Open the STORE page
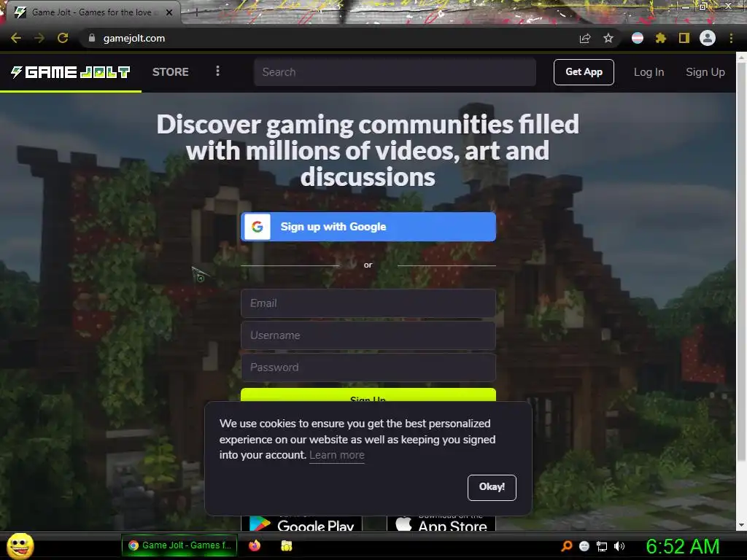The width and height of the screenshot is (747, 560). coord(171,72)
